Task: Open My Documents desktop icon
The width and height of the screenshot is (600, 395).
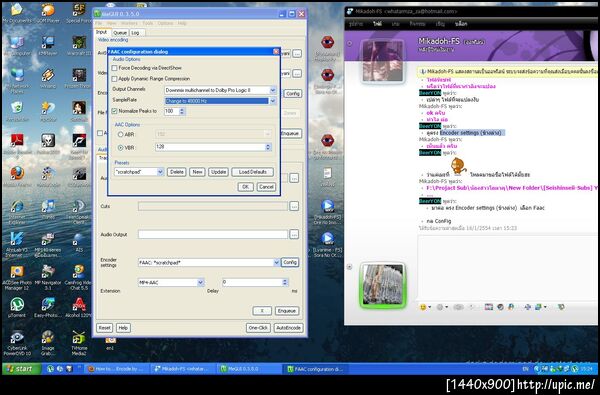Action: point(17,13)
